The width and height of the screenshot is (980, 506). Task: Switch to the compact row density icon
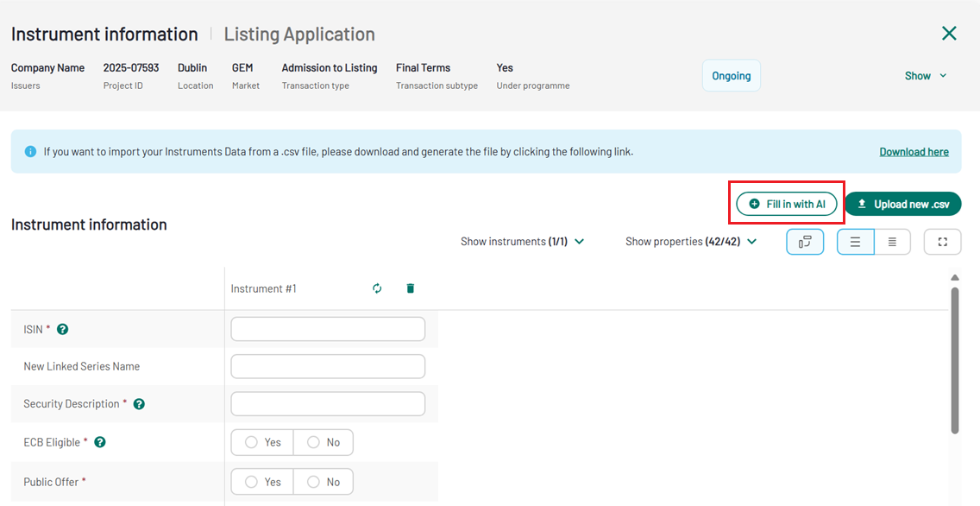point(892,242)
